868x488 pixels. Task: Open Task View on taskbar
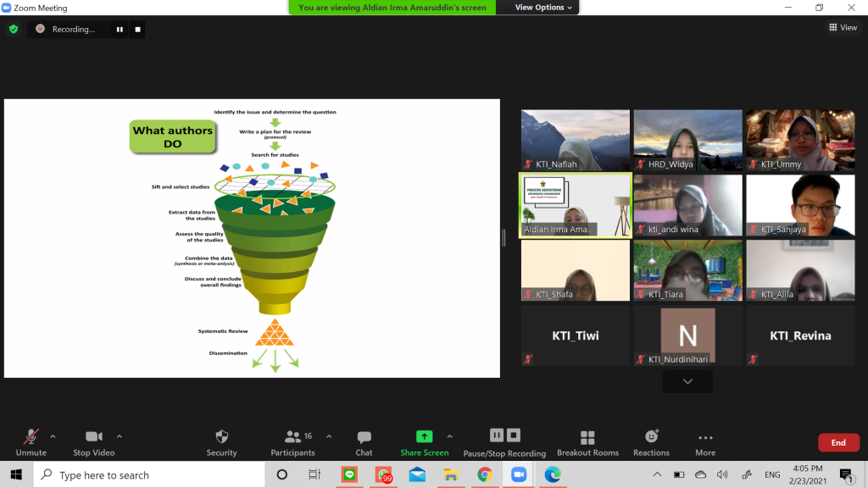tap(314, 474)
